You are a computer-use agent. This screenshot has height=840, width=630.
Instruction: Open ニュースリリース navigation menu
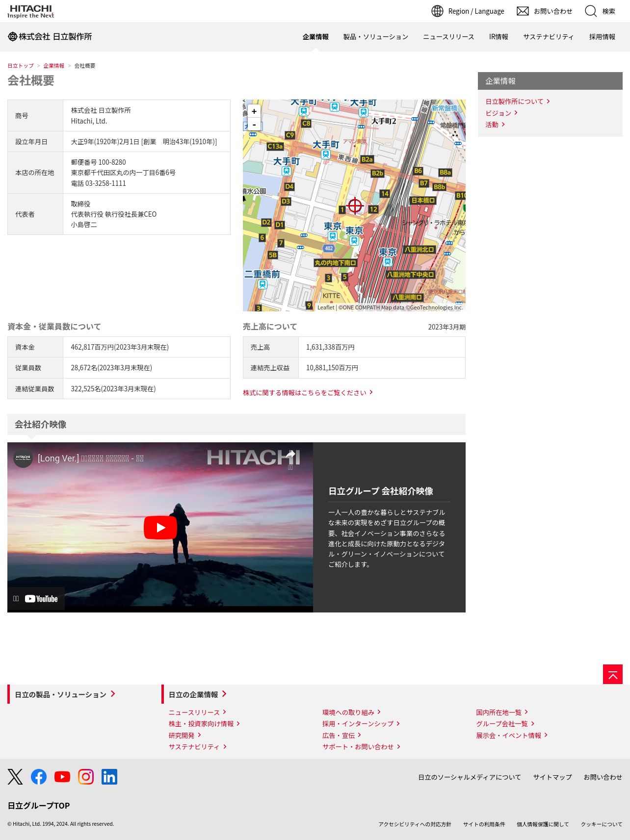(x=448, y=37)
